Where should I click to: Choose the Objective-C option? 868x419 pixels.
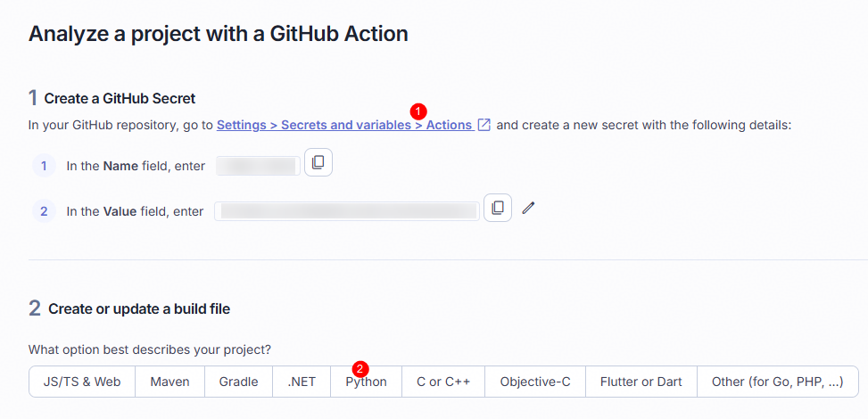pyautogui.click(x=535, y=382)
